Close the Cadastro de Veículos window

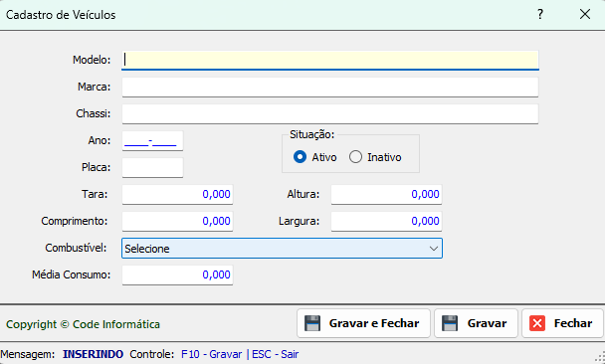pyautogui.click(x=585, y=15)
